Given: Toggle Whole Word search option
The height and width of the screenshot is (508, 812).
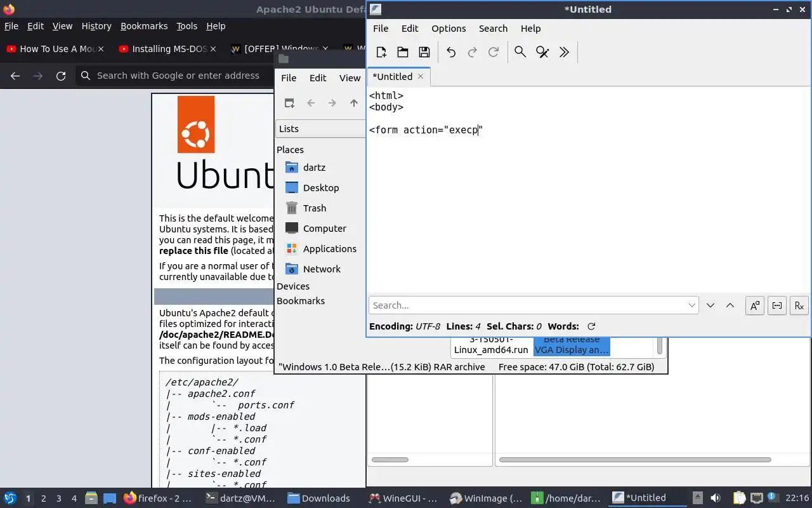Looking at the screenshot, I should [776, 305].
